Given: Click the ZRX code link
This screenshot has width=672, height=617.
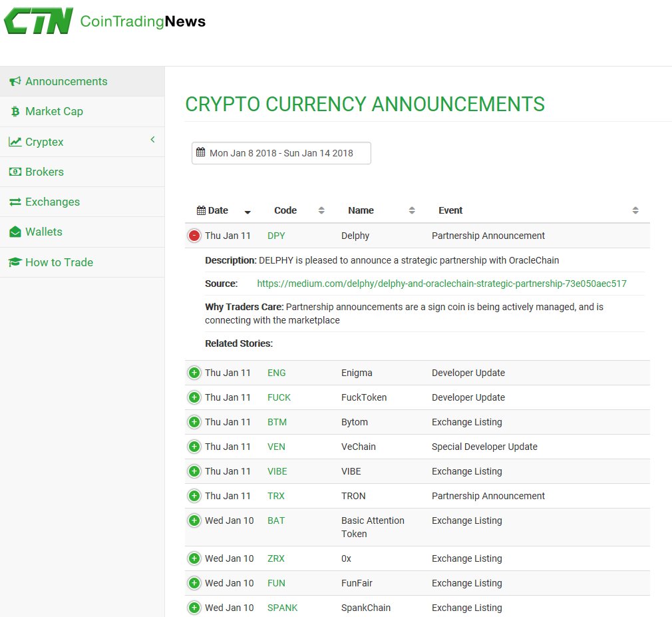Looking at the screenshot, I should click(276, 558).
